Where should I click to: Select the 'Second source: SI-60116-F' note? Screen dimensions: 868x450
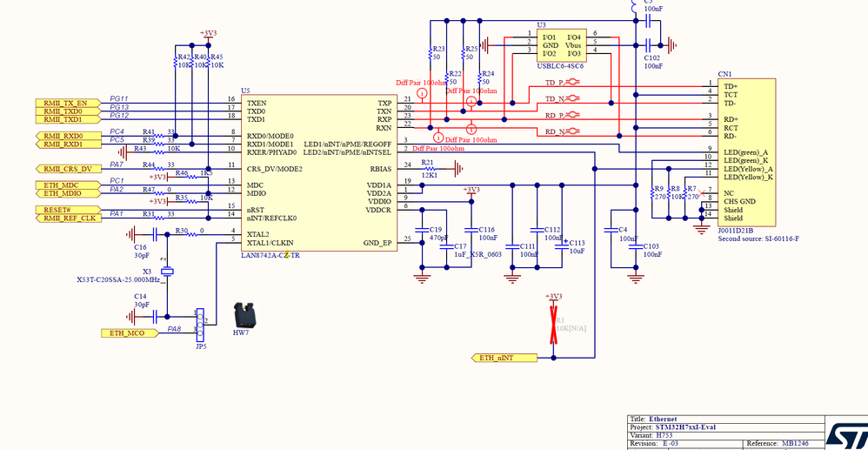coord(758,238)
